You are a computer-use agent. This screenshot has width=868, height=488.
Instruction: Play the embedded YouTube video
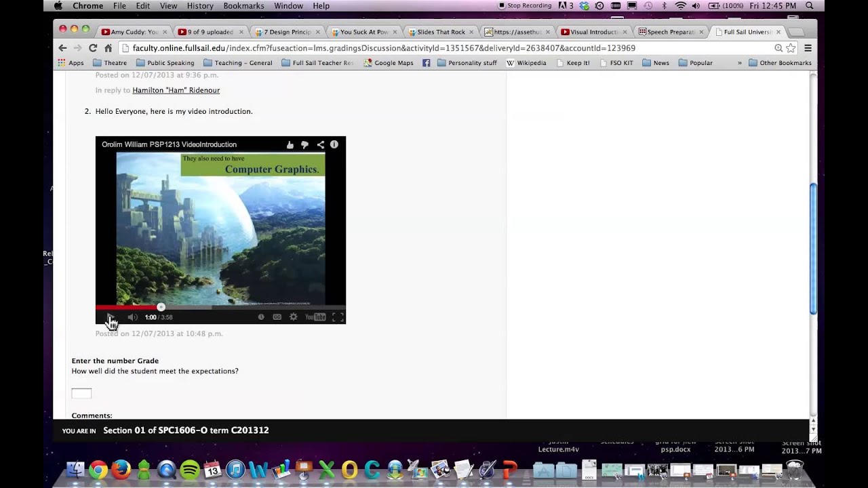pyautogui.click(x=110, y=317)
